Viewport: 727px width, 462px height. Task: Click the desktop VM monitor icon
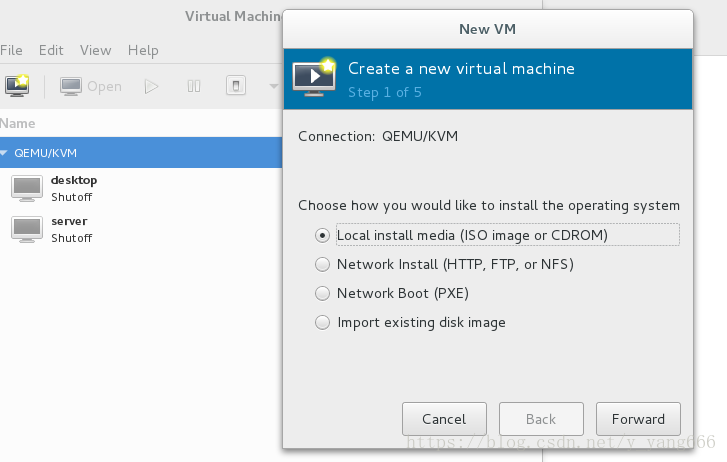coord(27,188)
